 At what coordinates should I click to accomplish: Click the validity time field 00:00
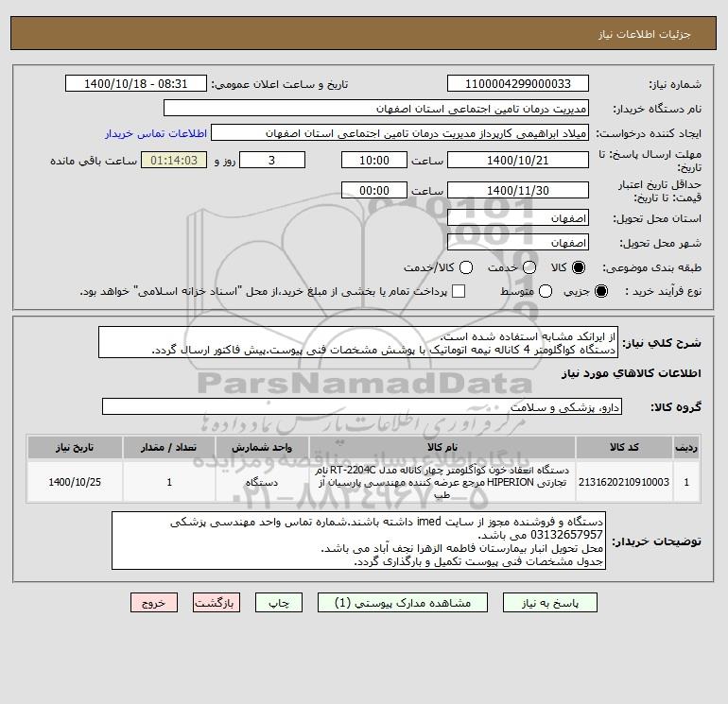point(374,190)
